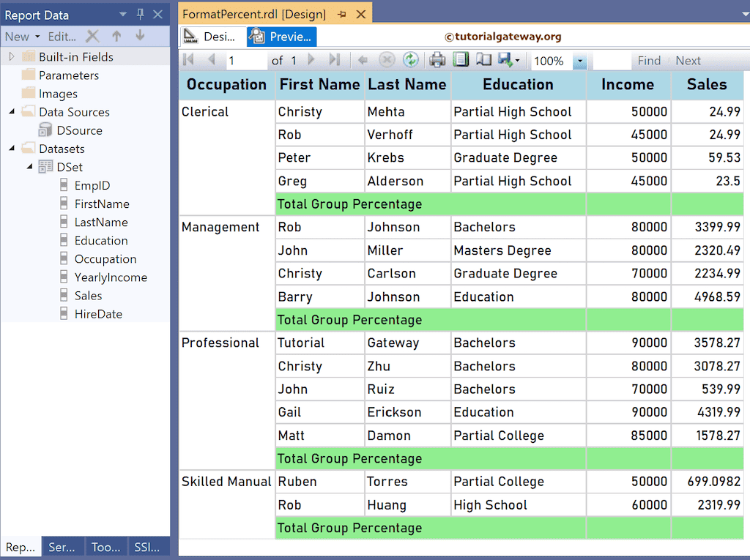This screenshot has height=560, width=750.
Task: Click the Refresh report icon
Action: tap(412, 60)
